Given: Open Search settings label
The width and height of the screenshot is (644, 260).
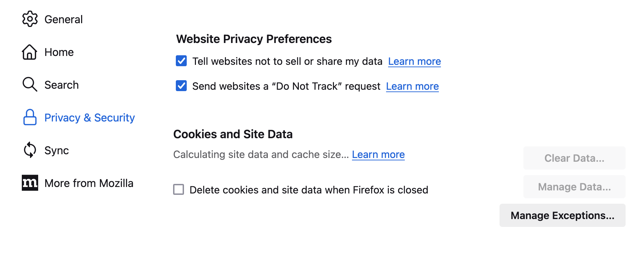Looking at the screenshot, I should coord(61,85).
